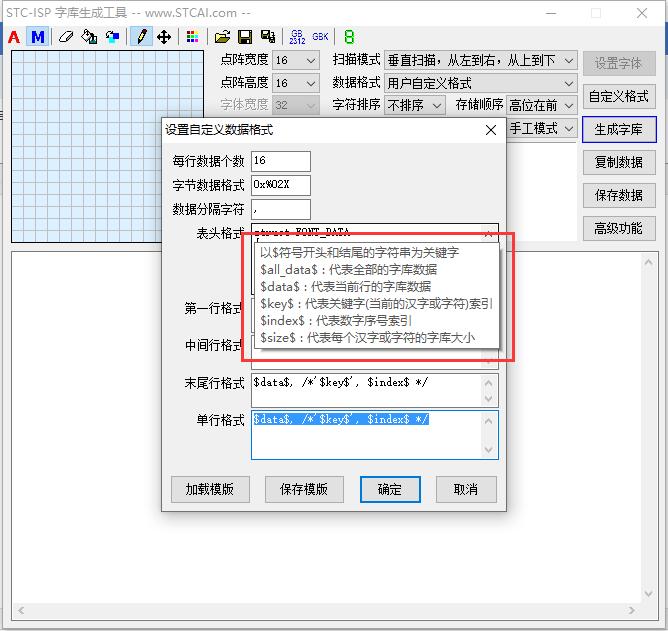Click the output area scroll down arrow
Screen dimensions: 668x631
(x=648, y=594)
